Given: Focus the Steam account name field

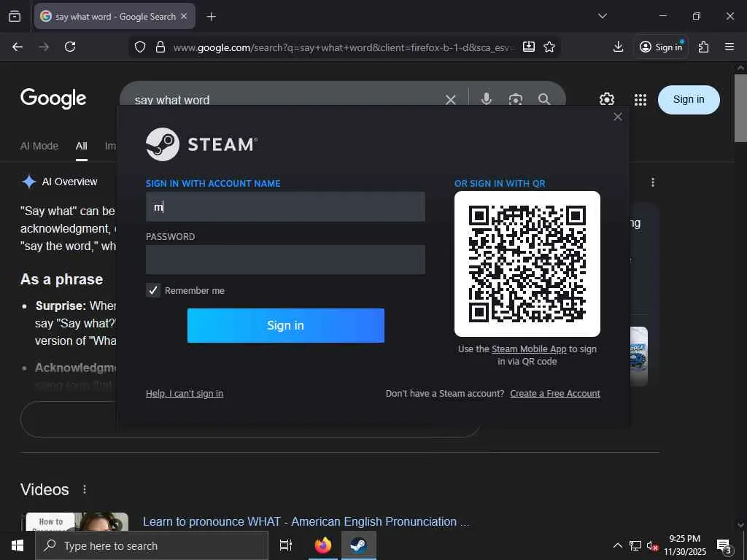Looking at the screenshot, I should click(x=285, y=206).
